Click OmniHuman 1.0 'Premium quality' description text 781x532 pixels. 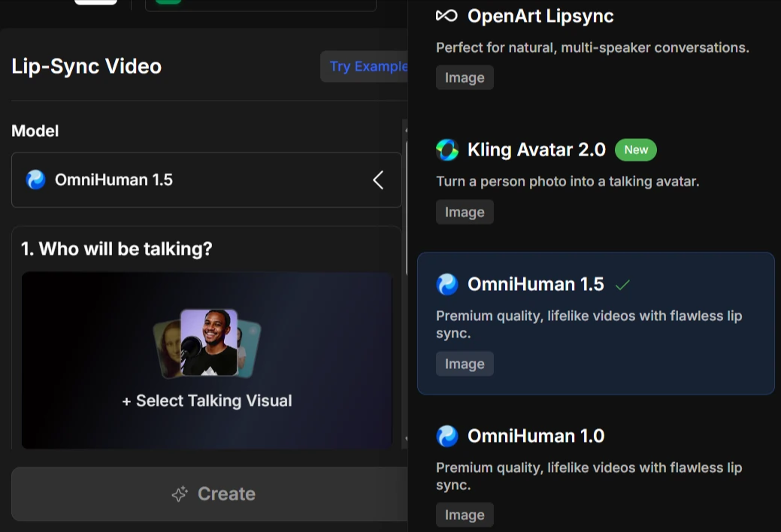click(589, 476)
